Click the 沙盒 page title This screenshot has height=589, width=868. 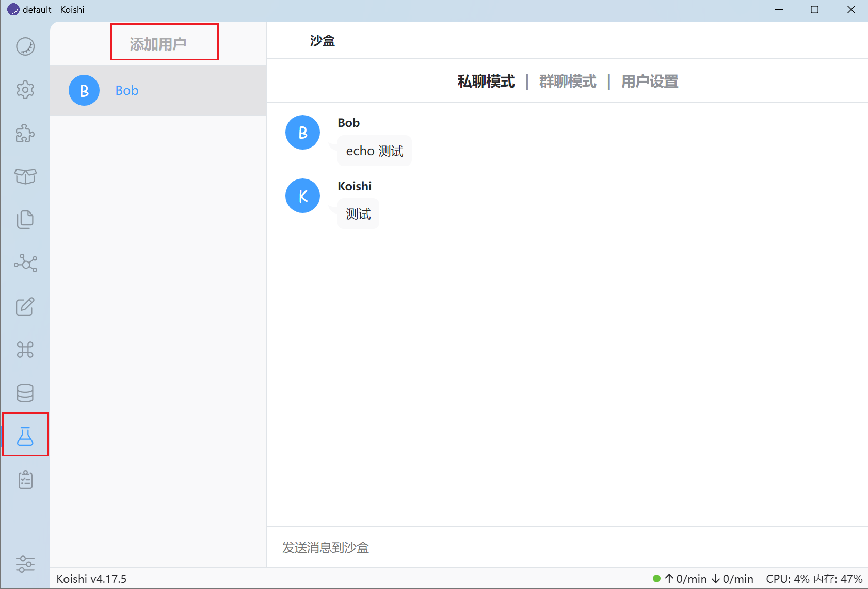pyautogui.click(x=323, y=40)
